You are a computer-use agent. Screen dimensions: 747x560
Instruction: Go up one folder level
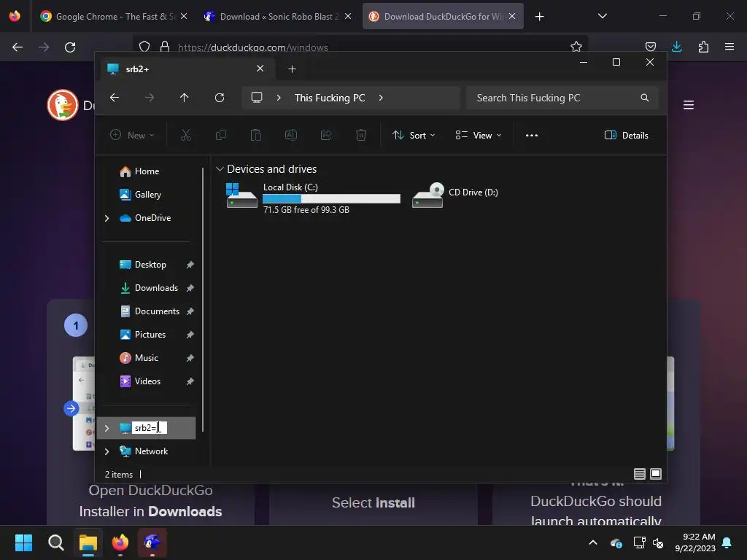pos(185,98)
